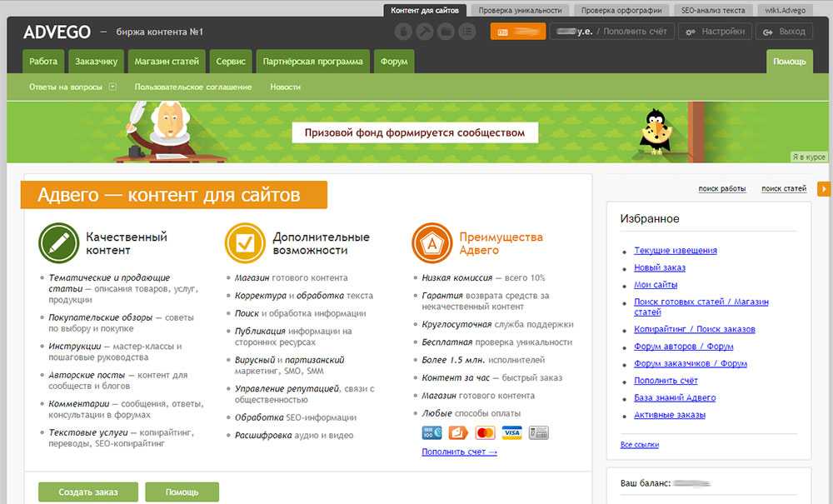Click the ADVEGO logo
This screenshot has width=833, height=504.
pyautogui.click(x=57, y=32)
